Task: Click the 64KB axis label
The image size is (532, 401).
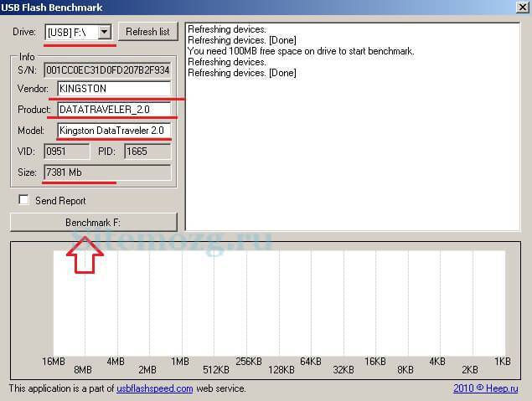Action: point(311,362)
